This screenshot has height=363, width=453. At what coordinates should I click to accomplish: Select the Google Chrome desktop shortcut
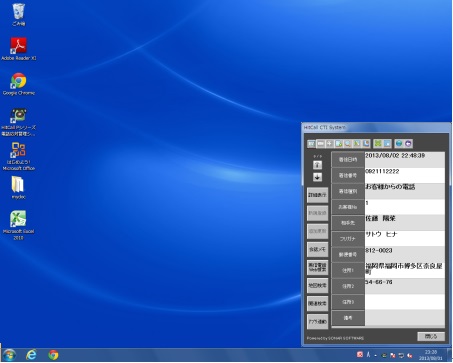[x=18, y=84]
